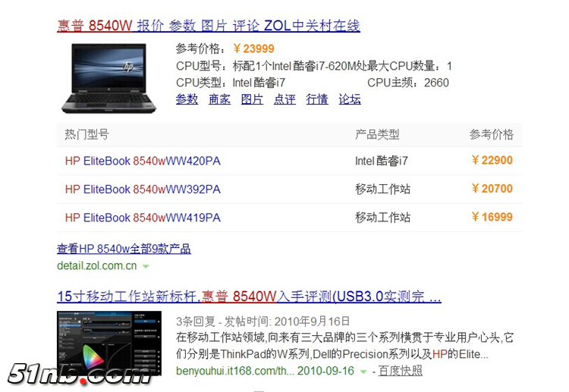The image size is (569, 392).
Task: Click the CPU类型：Intel 酷睿i7 text
Action: pos(231,83)
